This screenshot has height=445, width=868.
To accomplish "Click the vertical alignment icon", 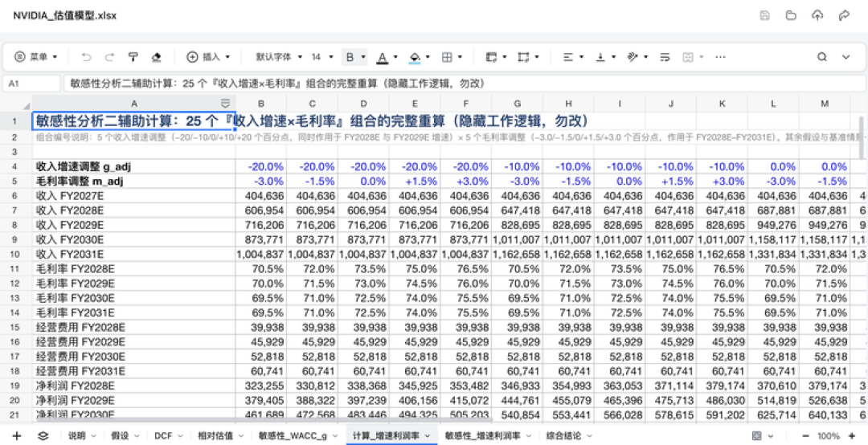I will coord(600,57).
